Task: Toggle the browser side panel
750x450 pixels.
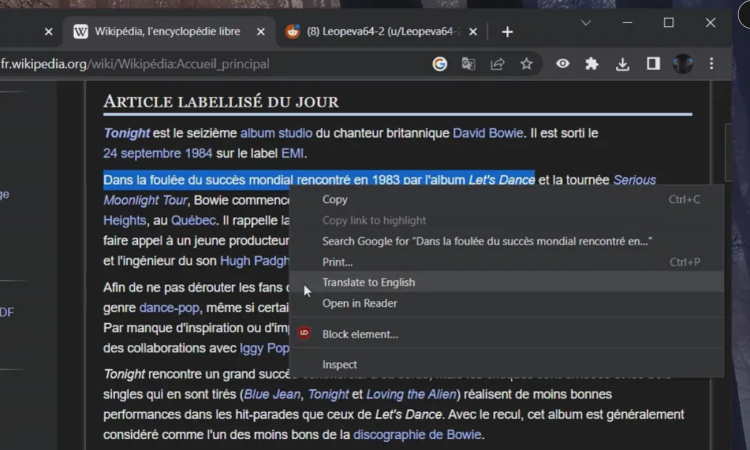Action: click(653, 64)
